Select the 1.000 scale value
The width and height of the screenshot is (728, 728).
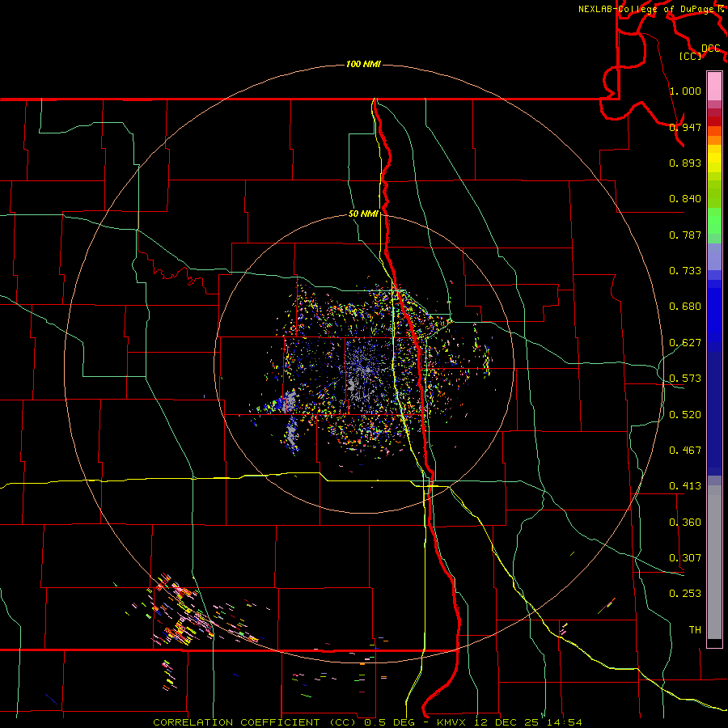click(x=685, y=91)
